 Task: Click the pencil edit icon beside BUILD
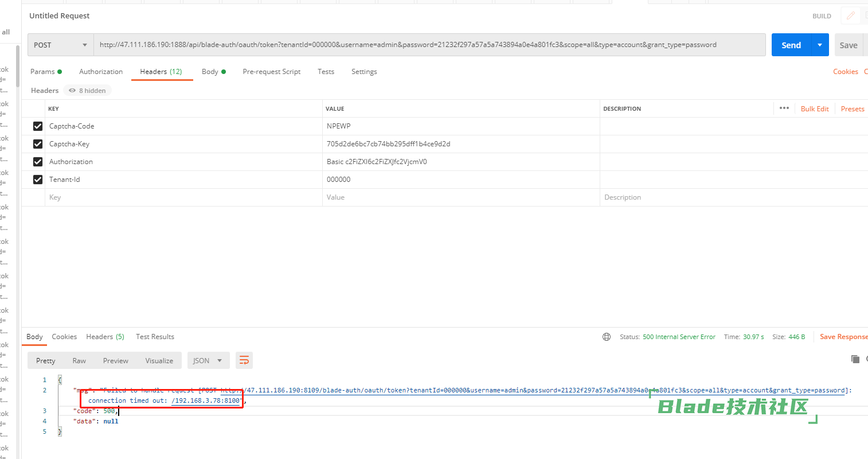point(851,16)
